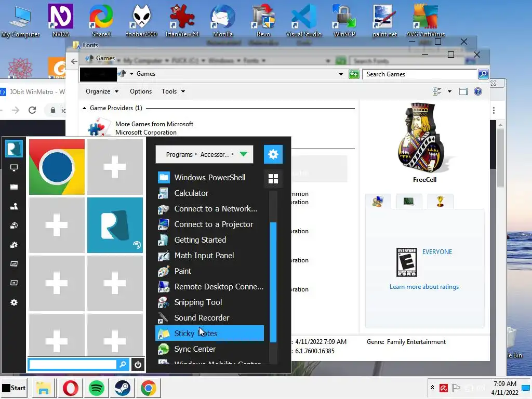Click the start menu search input field
The width and height of the screenshot is (532, 399).
[73, 365]
